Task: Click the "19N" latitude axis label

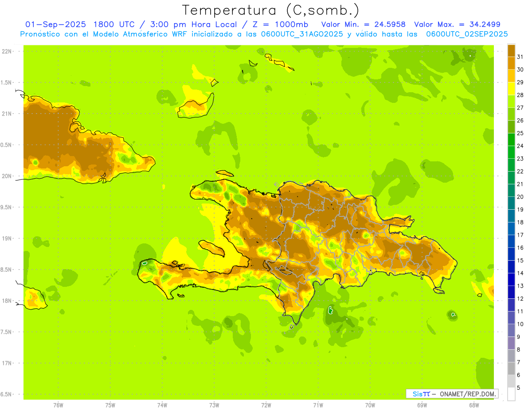Action: (x=7, y=239)
